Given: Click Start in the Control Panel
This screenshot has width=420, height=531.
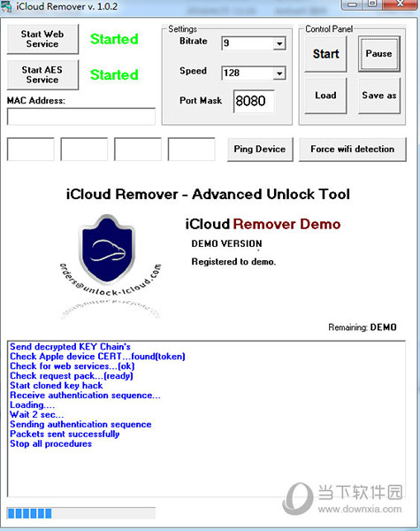Looking at the screenshot, I should 325,54.
